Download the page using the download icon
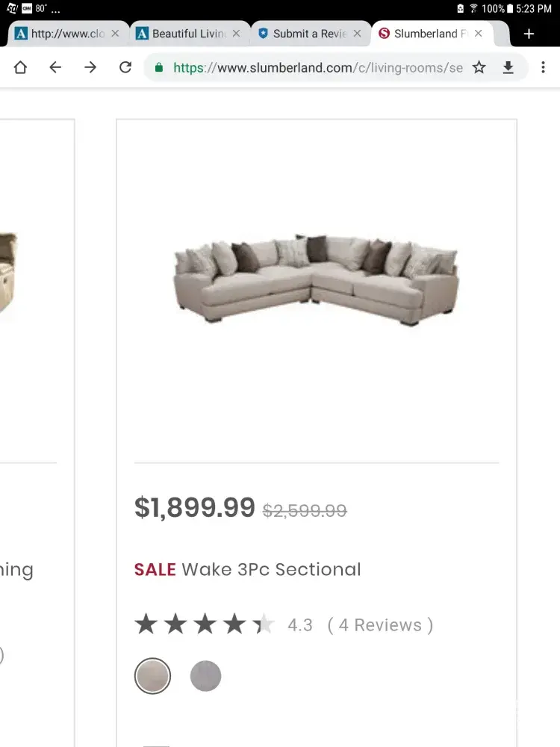 click(x=508, y=68)
